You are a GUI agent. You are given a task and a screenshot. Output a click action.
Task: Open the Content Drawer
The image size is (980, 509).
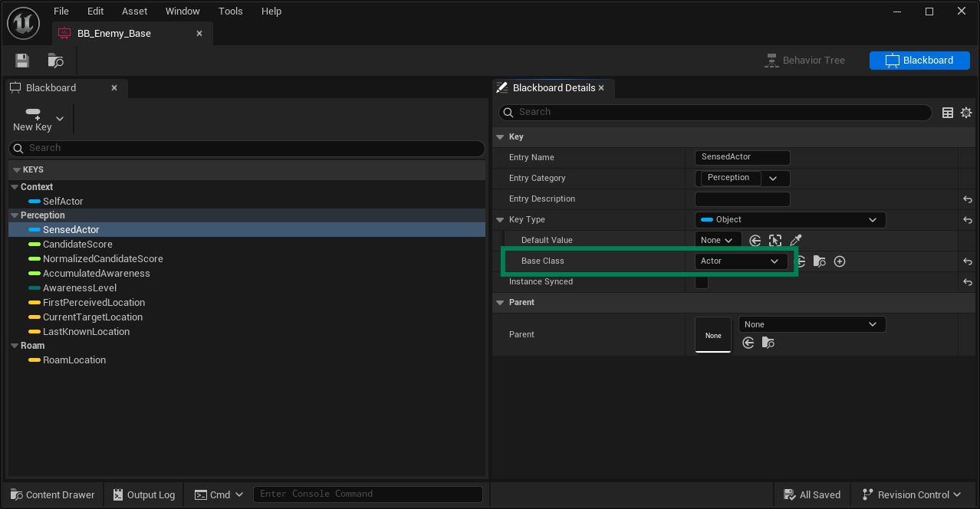52,494
